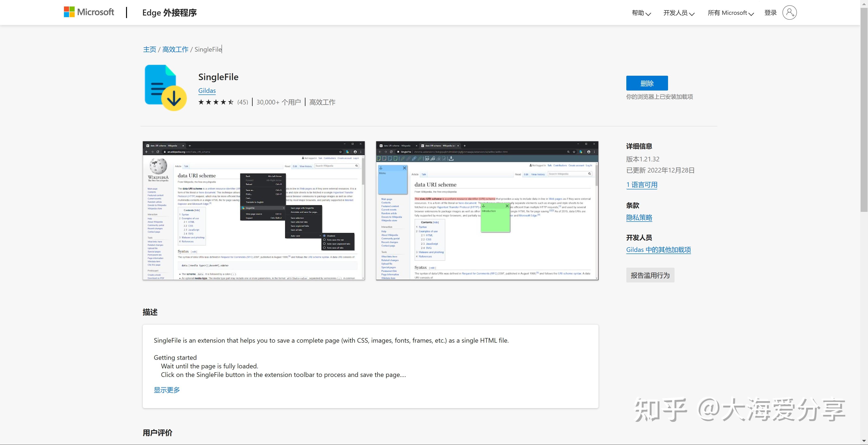Open the second annotation editor screenshot
The height and width of the screenshot is (445, 868).
[x=487, y=211]
